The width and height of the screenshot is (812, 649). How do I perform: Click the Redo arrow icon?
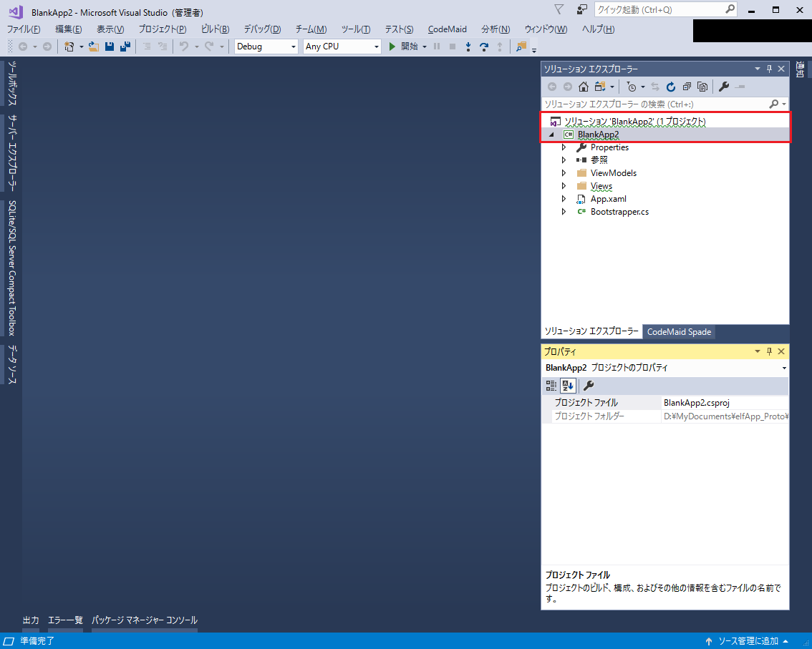(209, 47)
